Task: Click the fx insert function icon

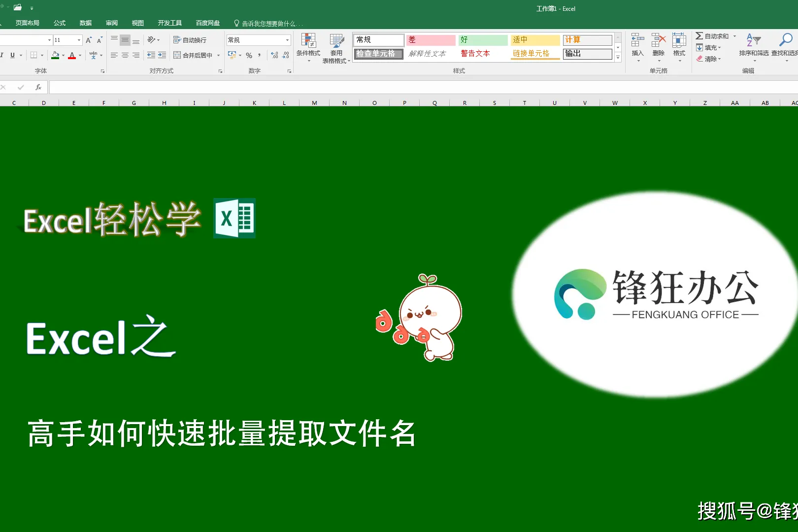Action: 38,87
